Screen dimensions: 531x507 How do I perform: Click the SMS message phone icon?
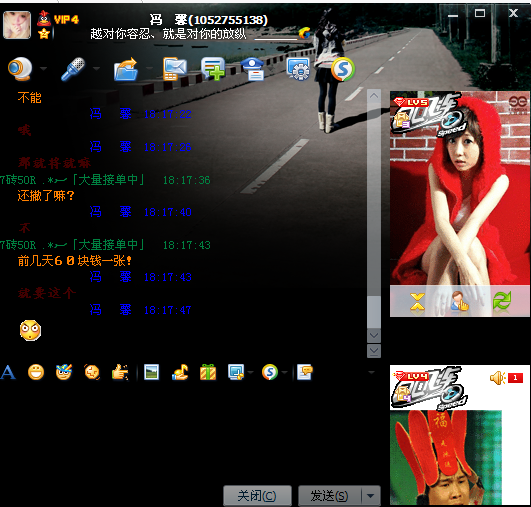point(174,69)
